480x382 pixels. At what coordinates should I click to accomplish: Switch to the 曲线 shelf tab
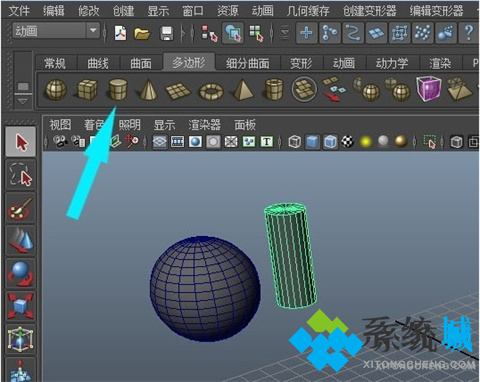click(98, 63)
